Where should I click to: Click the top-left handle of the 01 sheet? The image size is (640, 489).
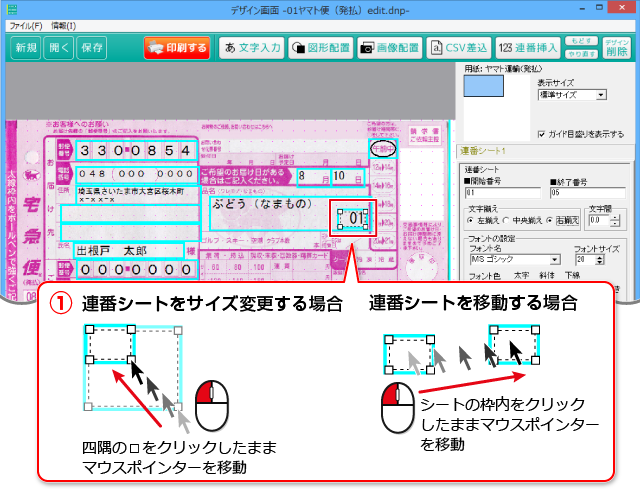[340, 212]
